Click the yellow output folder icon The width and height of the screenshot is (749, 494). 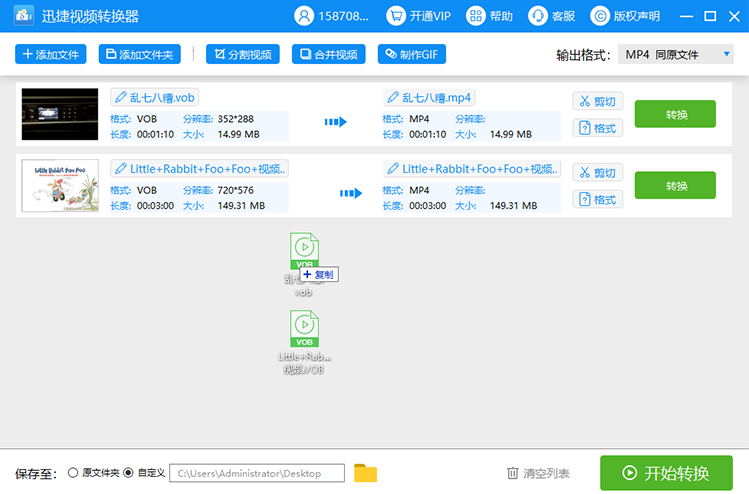click(x=365, y=473)
